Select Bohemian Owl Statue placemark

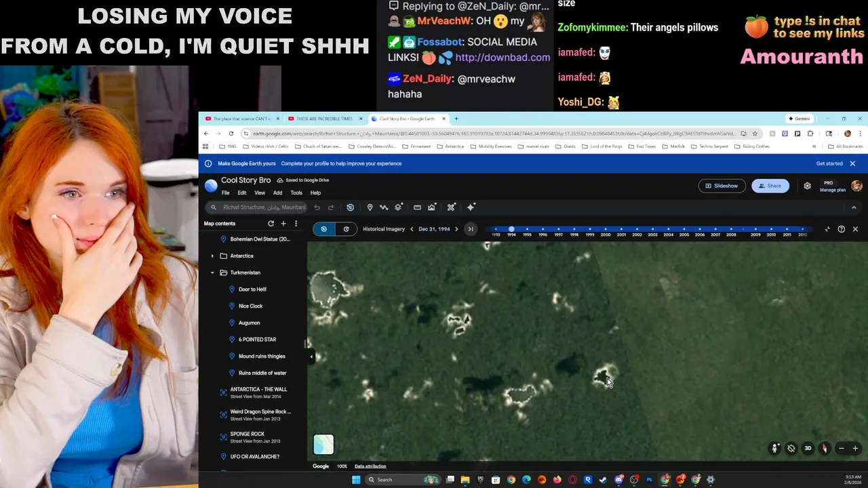click(260, 239)
